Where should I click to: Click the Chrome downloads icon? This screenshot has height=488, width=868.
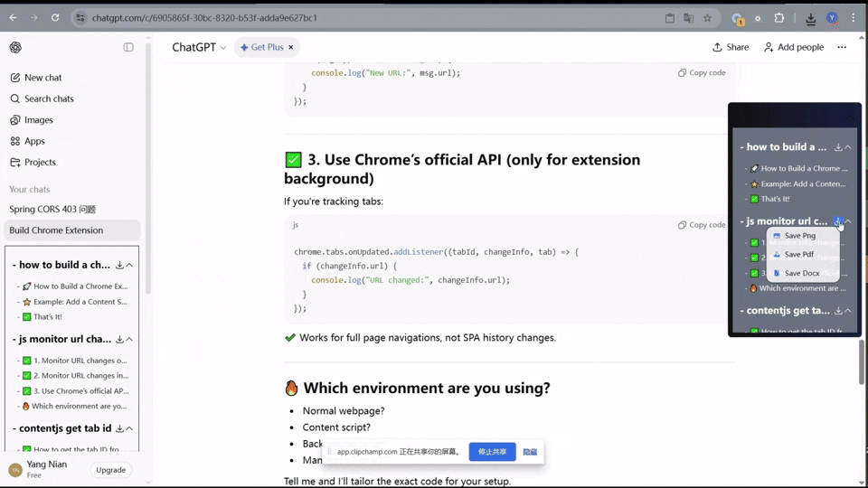[x=810, y=18]
